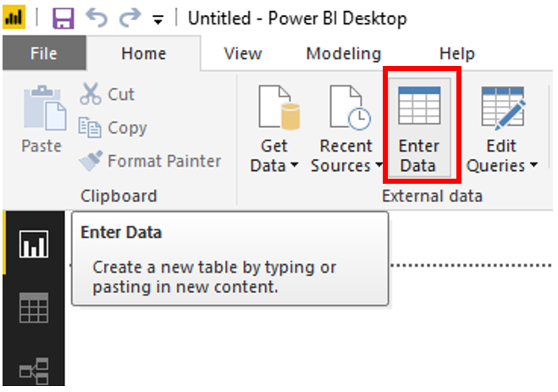Switch to Relationships view in sidebar
Screen dimensions: 558x392
point(34,371)
